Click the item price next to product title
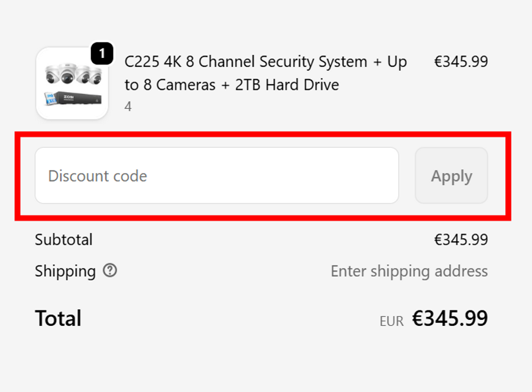The width and height of the screenshot is (532, 392). coord(461,62)
